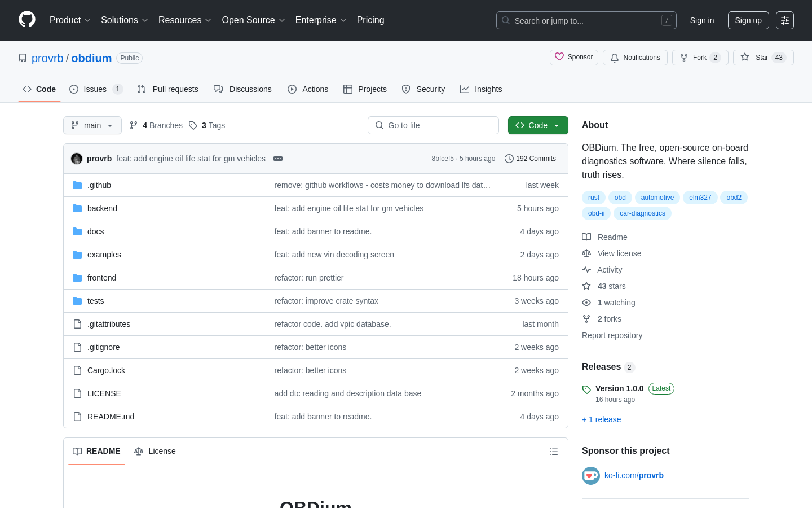Image resolution: width=812 pixels, height=508 pixels.
Task: Open the Pull requests tab
Action: (x=168, y=89)
